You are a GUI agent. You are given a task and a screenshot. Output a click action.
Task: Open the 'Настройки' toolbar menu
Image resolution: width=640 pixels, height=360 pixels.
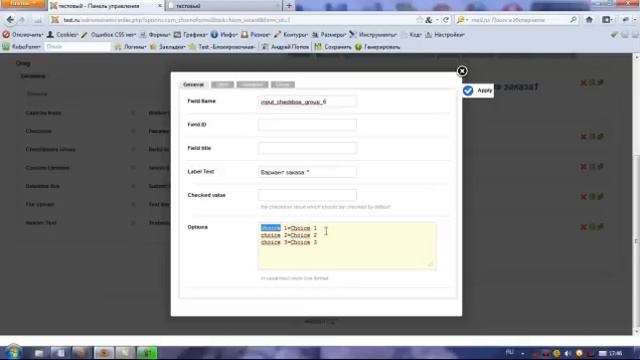click(445, 35)
